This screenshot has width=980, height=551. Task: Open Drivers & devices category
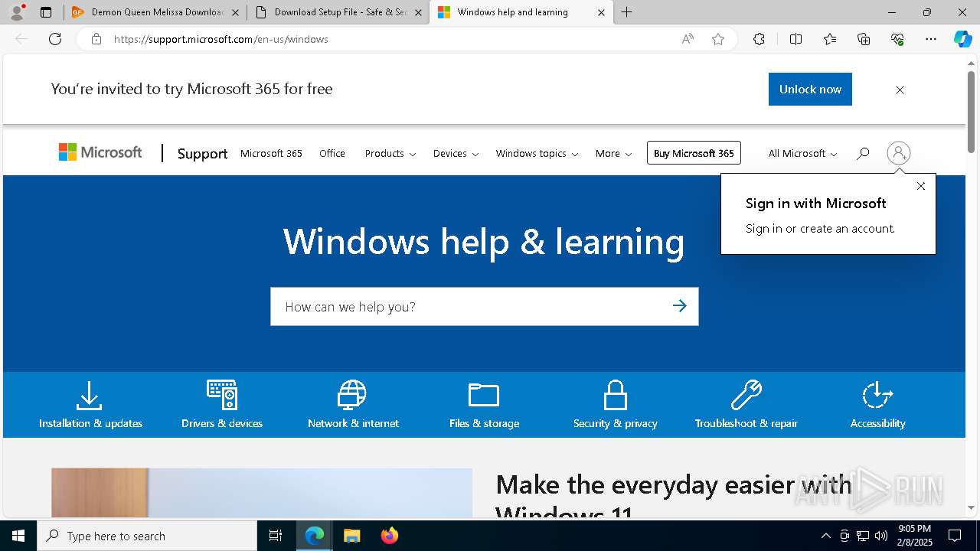(x=222, y=405)
